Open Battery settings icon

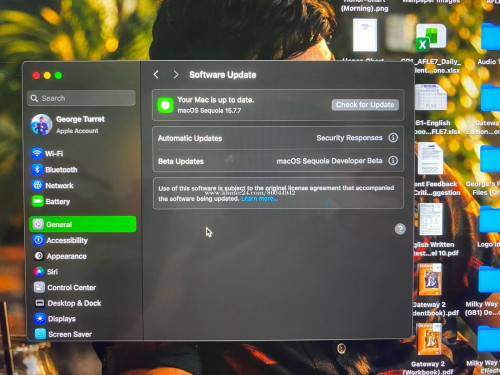click(38, 201)
